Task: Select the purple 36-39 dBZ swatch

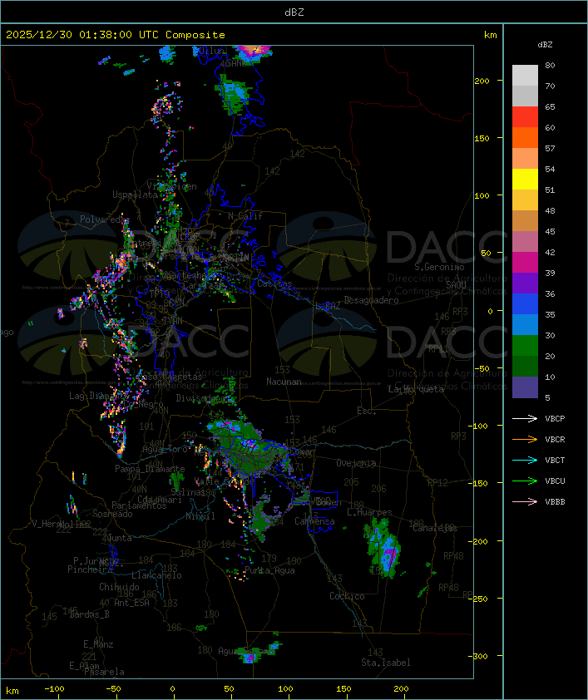Action: (525, 283)
